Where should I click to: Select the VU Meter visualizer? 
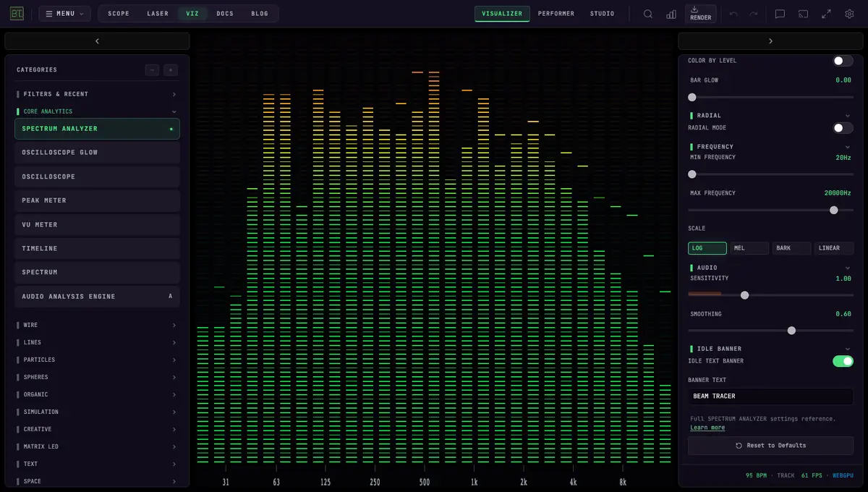coord(97,225)
